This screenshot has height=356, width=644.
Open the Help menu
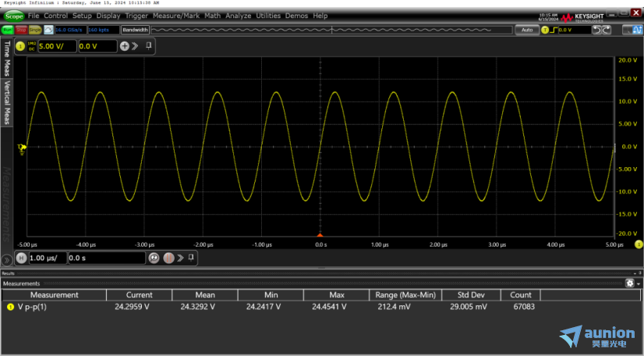(x=320, y=16)
